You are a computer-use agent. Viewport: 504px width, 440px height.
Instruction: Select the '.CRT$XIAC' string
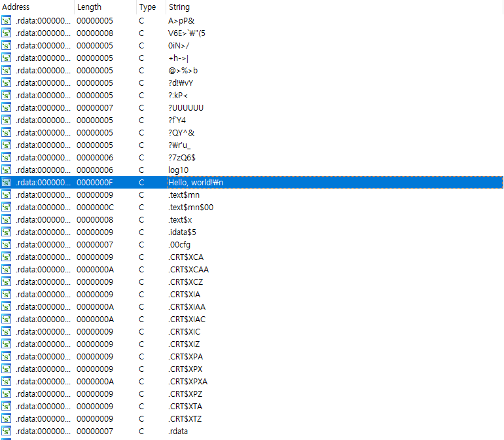[187, 319]
